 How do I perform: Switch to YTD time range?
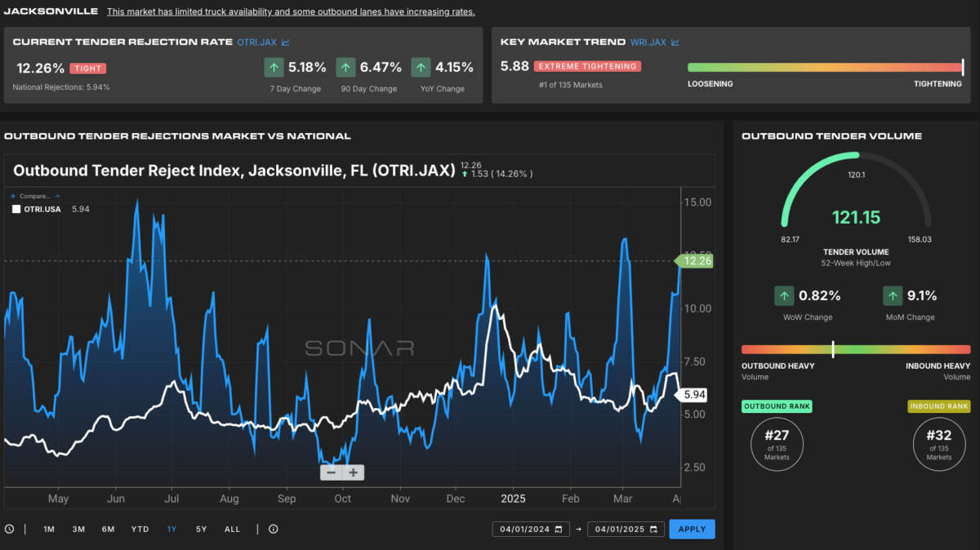(140, 529)
